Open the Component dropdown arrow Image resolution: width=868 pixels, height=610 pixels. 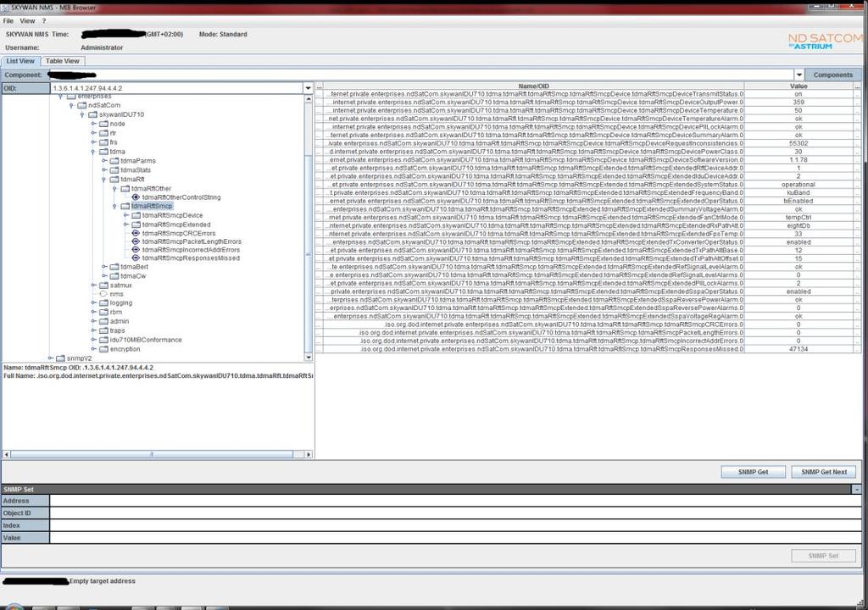(x=799, y=75)
